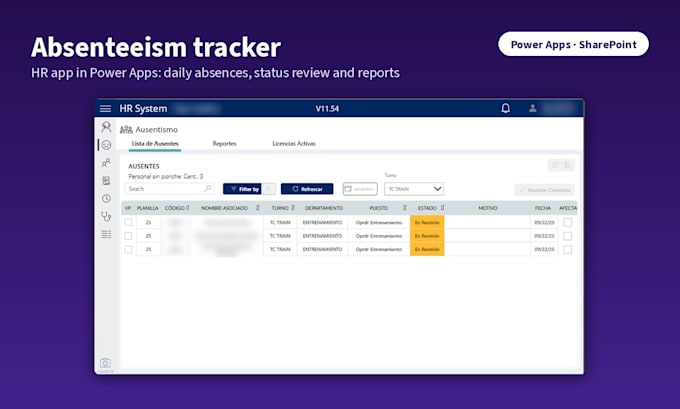Tick the VP checkbox in second row
680x409 pixels.
tap(128, 236)
